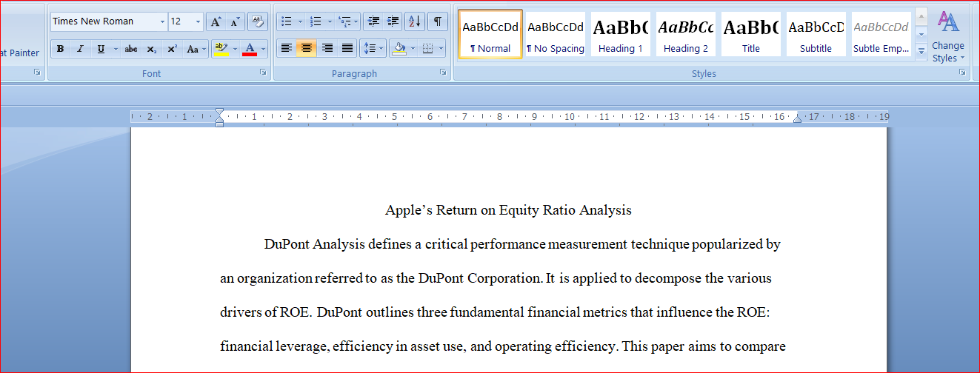
Task: Click the right indent ruler marker
Action: pos(797,119)
